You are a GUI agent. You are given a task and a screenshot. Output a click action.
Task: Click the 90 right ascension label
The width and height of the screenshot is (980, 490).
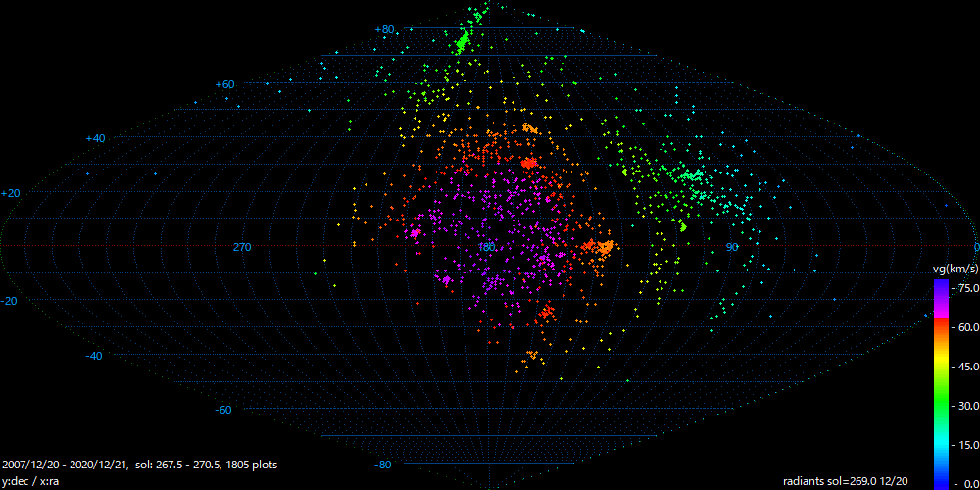pos(731,247)
